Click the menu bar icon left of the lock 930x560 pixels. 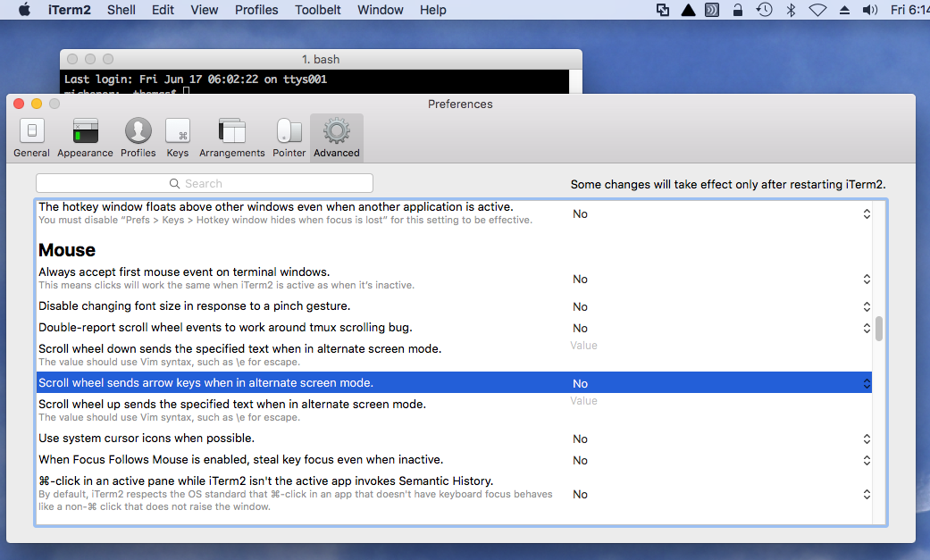click(x=712, y=10)
